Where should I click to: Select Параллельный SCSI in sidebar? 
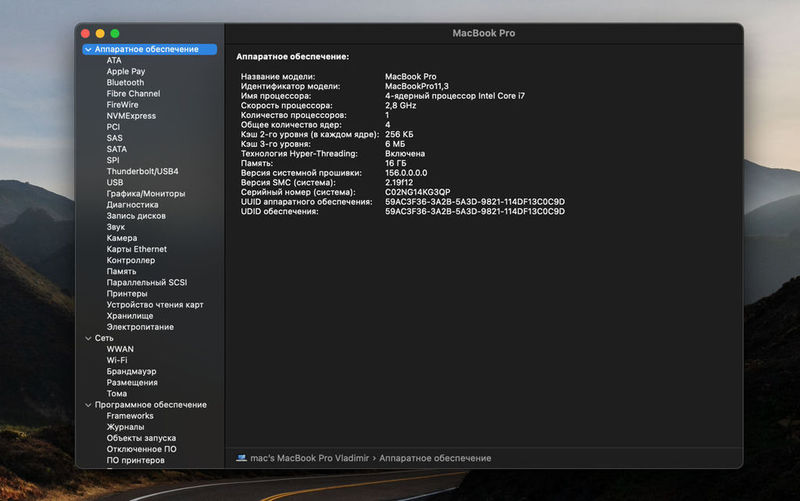pyautogui.click(x=146, y=283)
